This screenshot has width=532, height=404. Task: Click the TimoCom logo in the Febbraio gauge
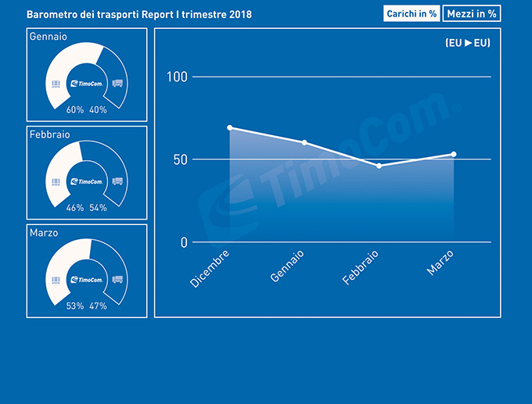point(87,182)
